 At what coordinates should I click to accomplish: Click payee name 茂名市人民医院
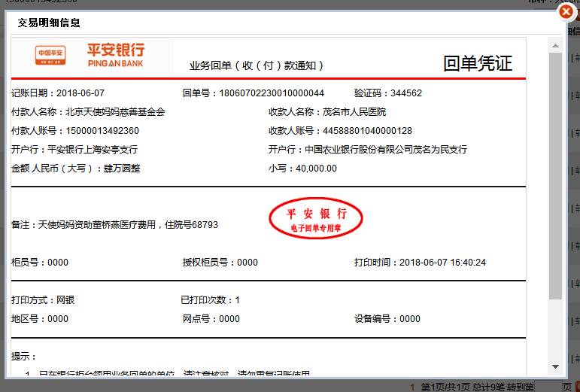tap(354, 111)
